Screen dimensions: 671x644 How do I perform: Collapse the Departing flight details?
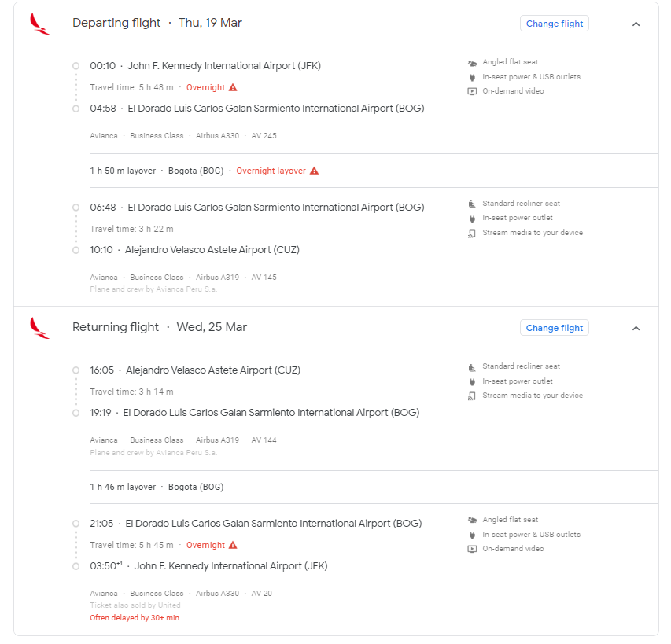point(636,24)
